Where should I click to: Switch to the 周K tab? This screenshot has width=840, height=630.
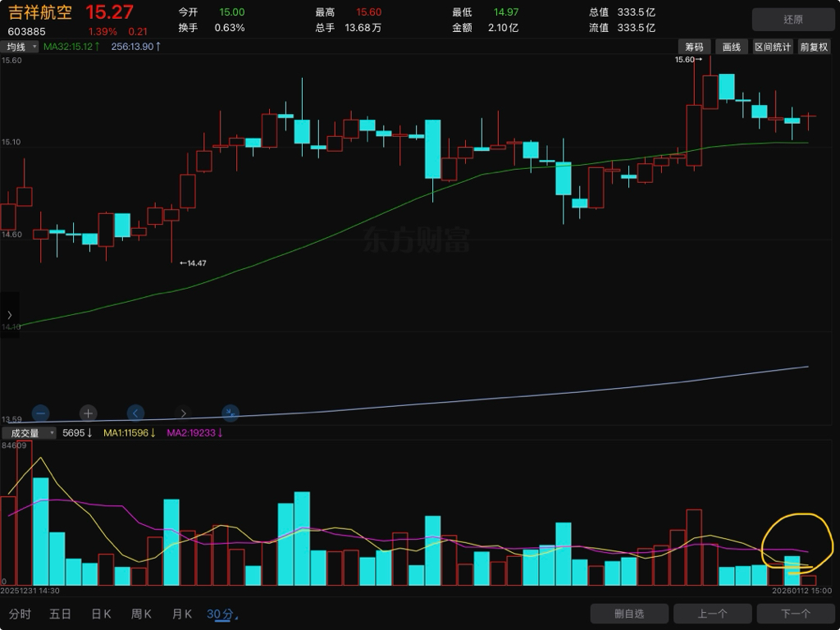141,614
